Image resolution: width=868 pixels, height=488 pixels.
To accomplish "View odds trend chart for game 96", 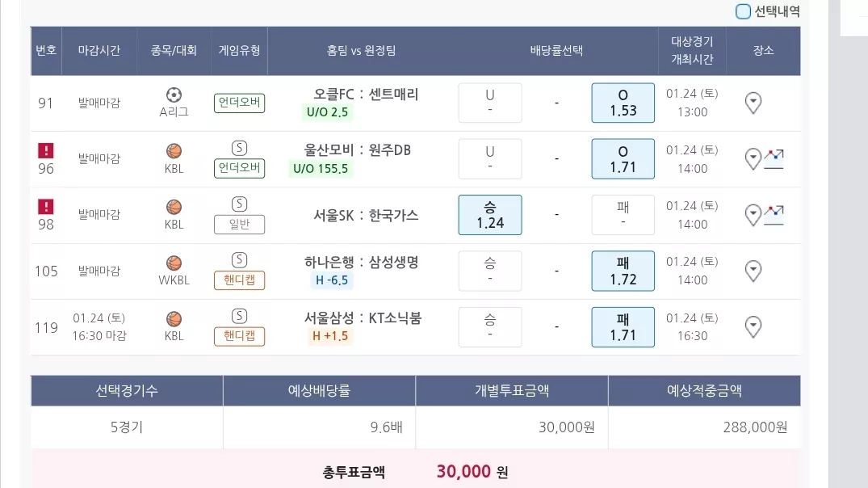I will pyautogui.click(x=774, y=159).
